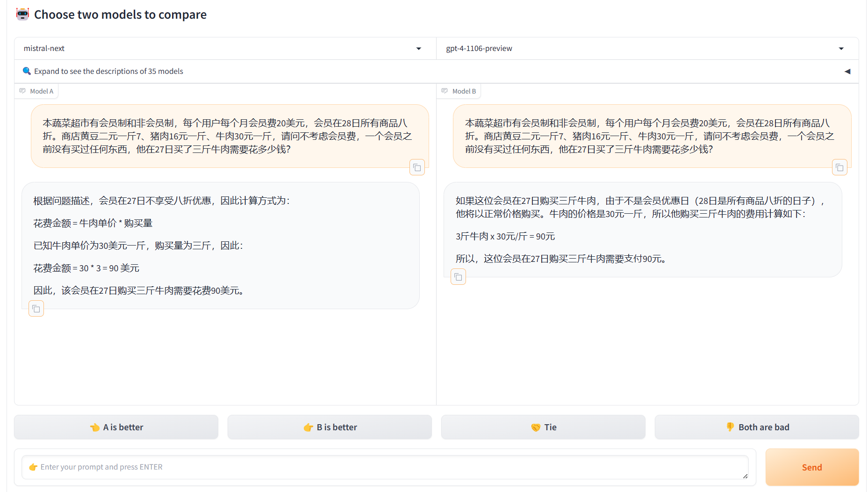The width and height of the screenshot is (868, 492).
Task: Vote that A is better
Action: click(116, 427)
